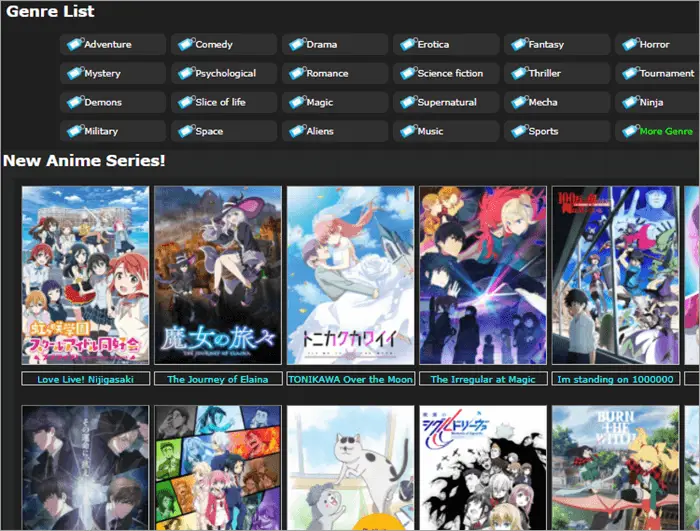Click the tag icon next to Demons
The height and width of the screenshot is (531, 700).
pyautogui.click(x=74, y=103)
